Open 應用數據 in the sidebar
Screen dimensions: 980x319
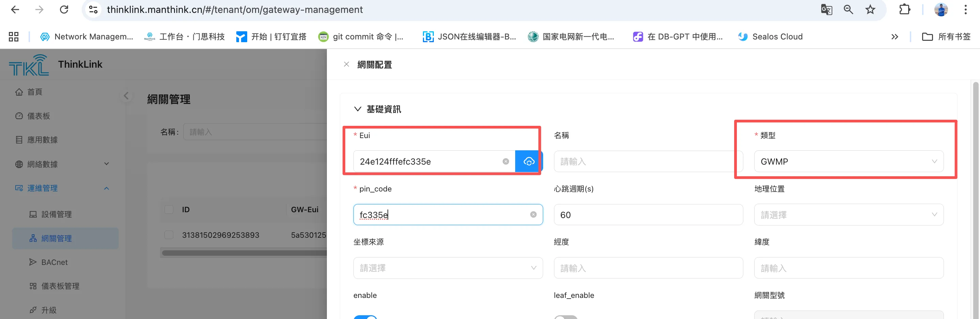coord(36,140)
